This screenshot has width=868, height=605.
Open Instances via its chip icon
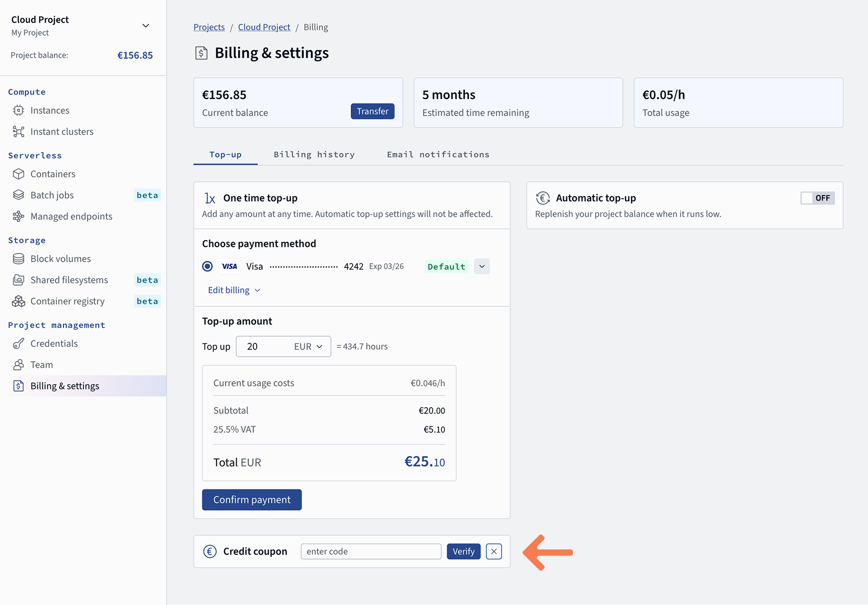18,110
